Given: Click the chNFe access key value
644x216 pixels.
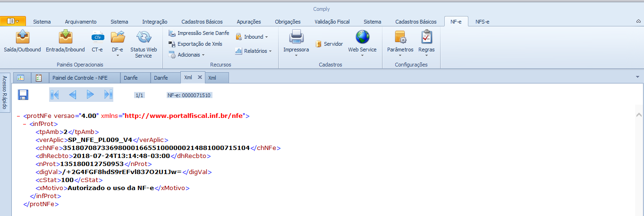Looking at the screenshot, I should (x=156, y=148).
